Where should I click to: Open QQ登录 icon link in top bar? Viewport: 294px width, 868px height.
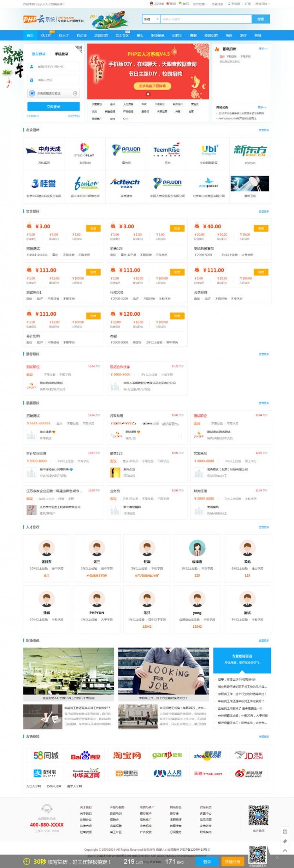click(x=157, y=4)
